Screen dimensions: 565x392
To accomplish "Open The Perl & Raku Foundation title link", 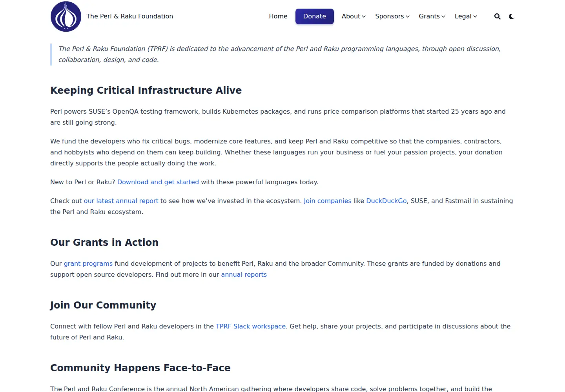I will coord(129,16).
